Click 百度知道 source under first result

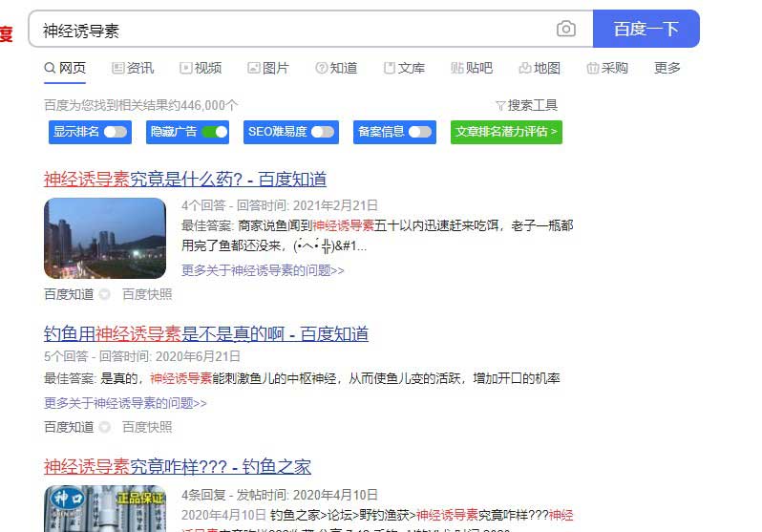(x=69, y=294)
